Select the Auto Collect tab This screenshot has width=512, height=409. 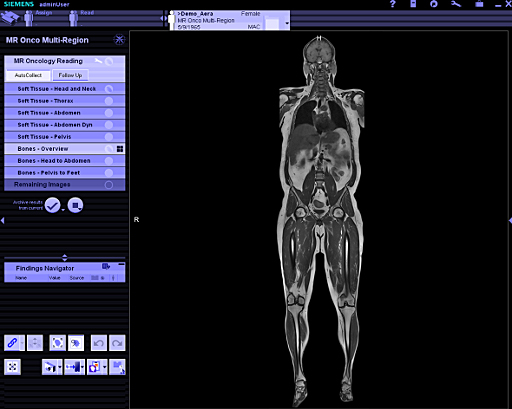[28, 75]
